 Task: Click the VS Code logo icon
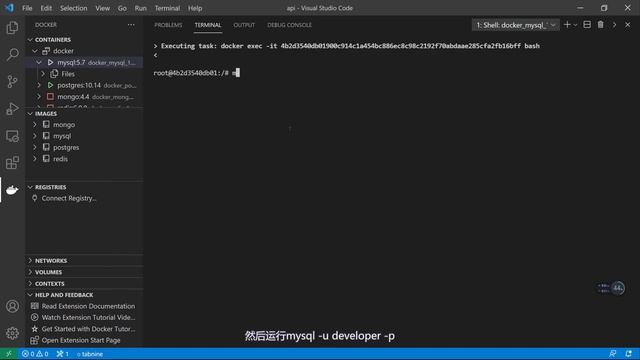(x=9, y=8)
